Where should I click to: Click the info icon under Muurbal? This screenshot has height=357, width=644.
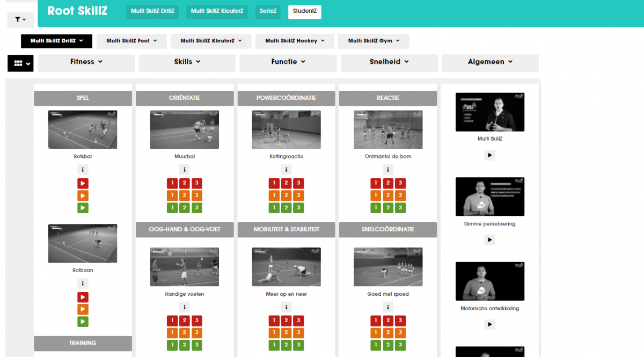click(x=184, y=170)
